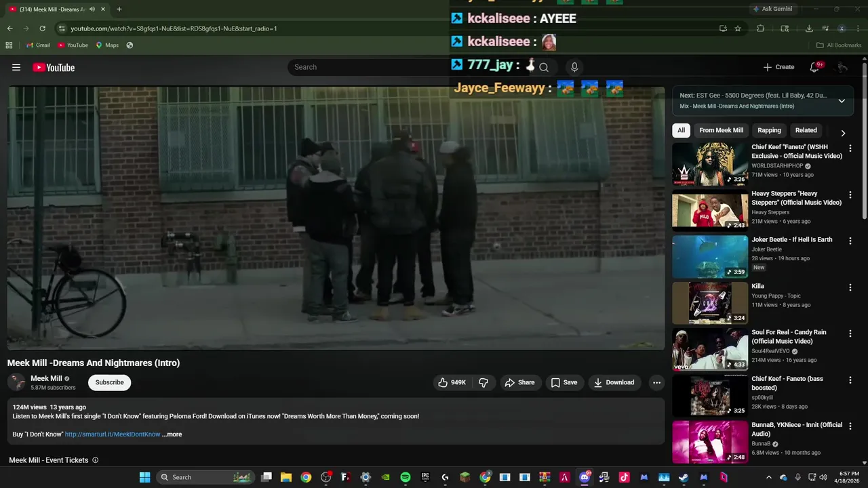Viewport: 868px width, 488px height.
Task: Open Chrome media controls icon
Action: [825, 28]
